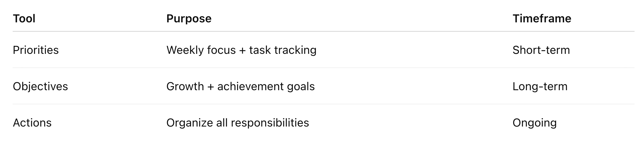Click the word "Weekly" in Purpose column
This screenshot has height=154, width=644.
(x=185, y=50)
